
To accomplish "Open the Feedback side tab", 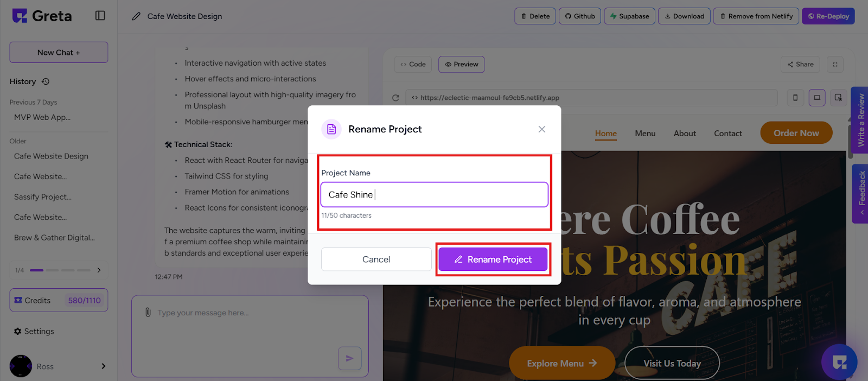I will point(860,194).
